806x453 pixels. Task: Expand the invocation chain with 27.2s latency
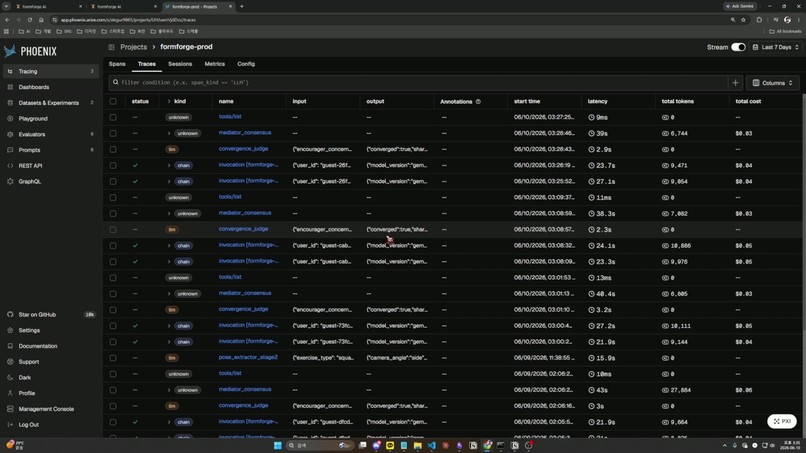click(x=169, y=326)
